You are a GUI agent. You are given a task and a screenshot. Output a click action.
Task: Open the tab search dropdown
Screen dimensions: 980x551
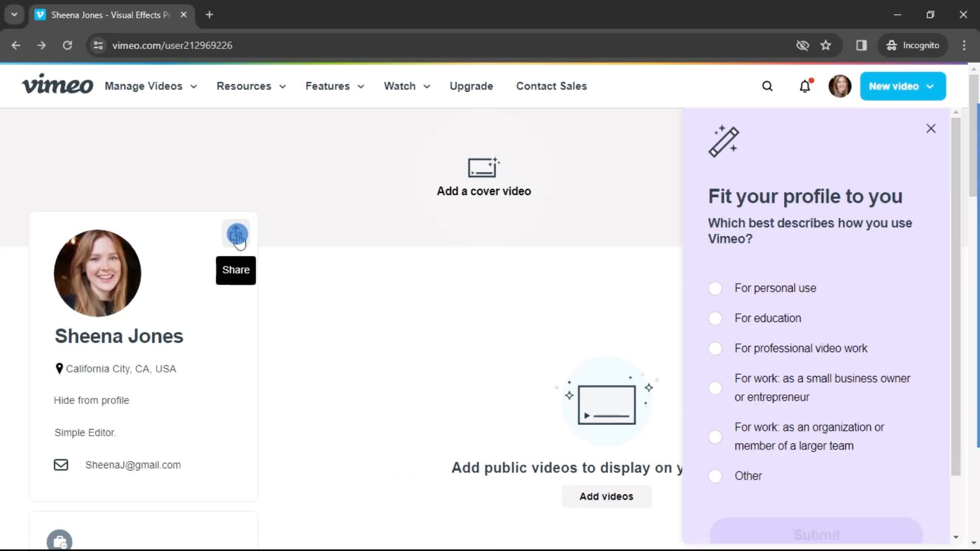14,15
